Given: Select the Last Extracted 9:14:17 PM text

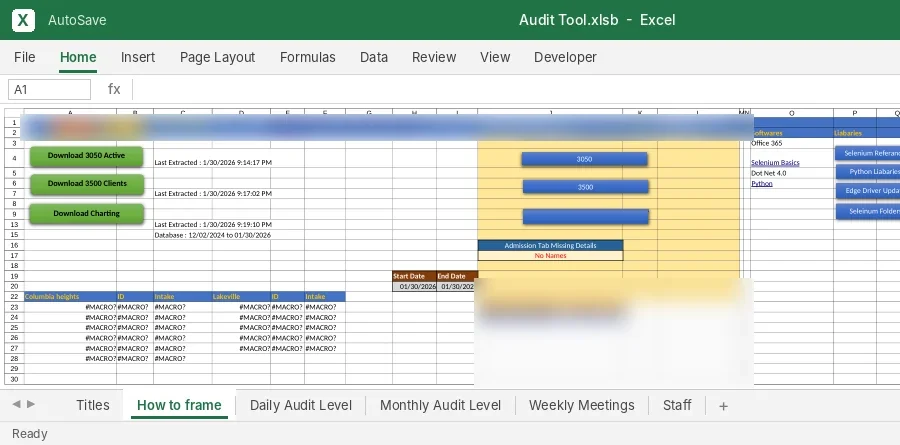Looking at the screenshot, I should pyautogui.click(x=213, y=162).
